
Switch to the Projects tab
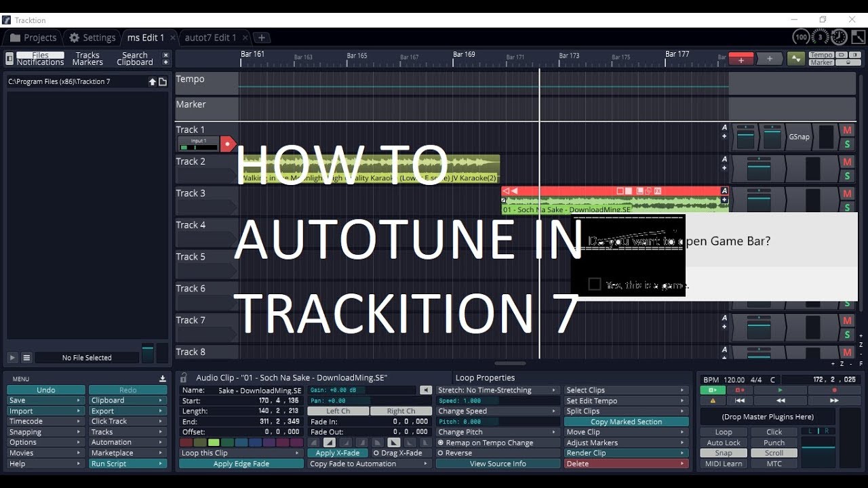pyautogui.click(x=33, y=38)
